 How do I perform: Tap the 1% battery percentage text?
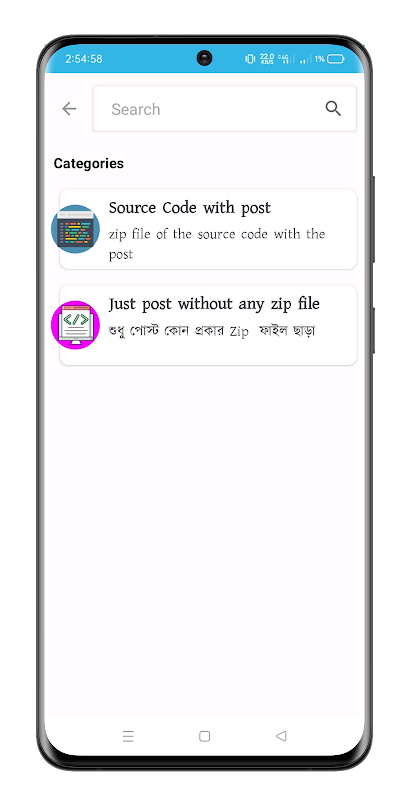320,59
